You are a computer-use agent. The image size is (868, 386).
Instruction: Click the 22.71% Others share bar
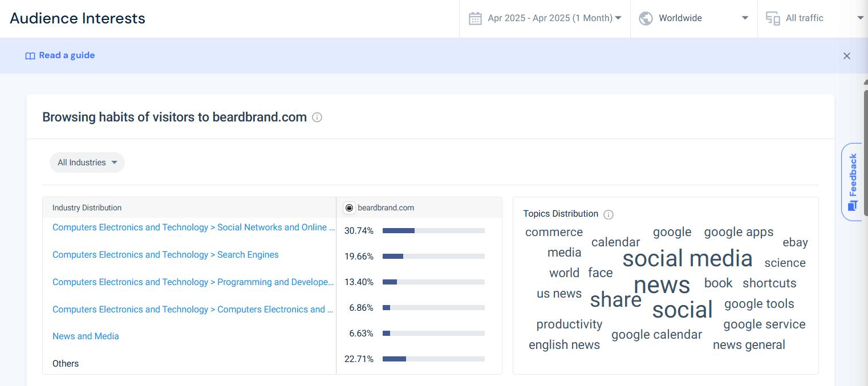point(433,359)
